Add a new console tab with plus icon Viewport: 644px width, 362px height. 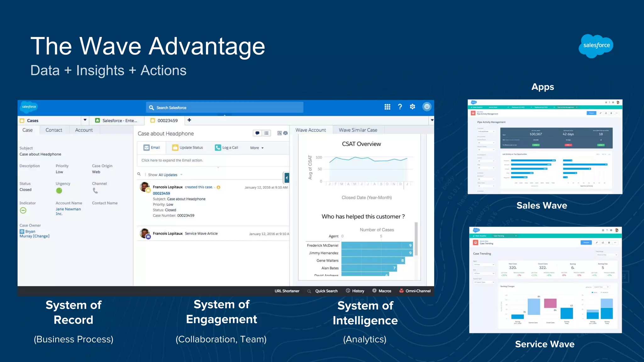pos(189,120)
